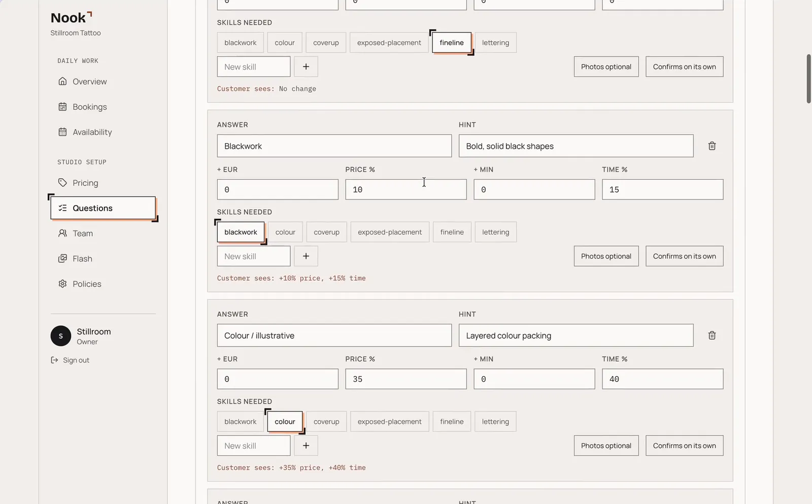Deselect the highlighted fineline skill chip

click(452, 43)
